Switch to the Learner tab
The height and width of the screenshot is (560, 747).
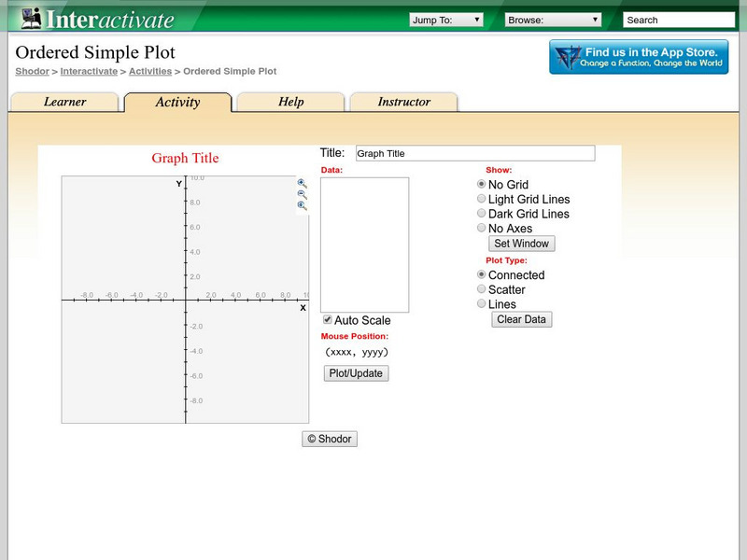pyautogui.click(x=64, y=103)
